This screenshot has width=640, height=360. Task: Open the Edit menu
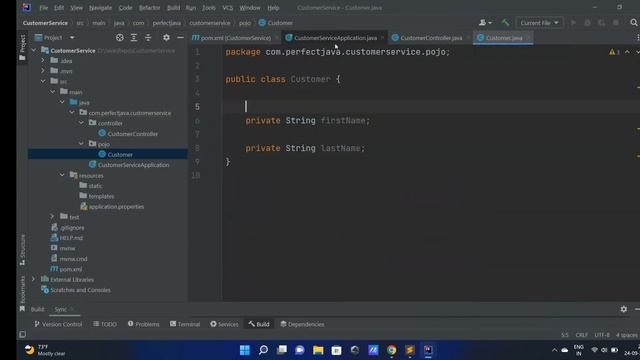[x=59, y=8]
